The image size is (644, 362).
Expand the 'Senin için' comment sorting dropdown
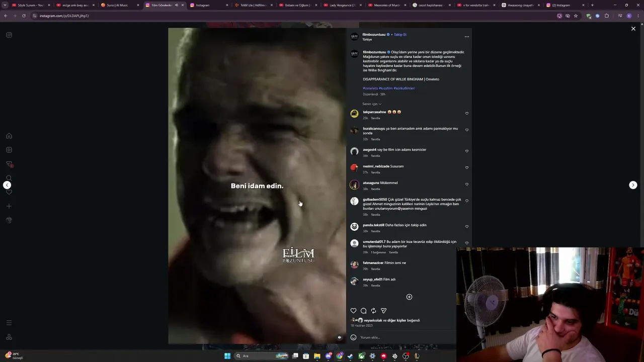(372, 104)
